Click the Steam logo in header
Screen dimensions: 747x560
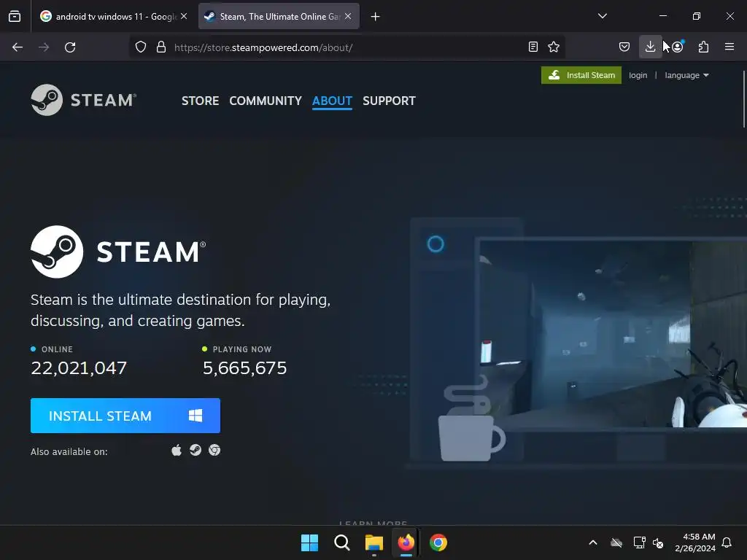pyautogui.click(x=83, y=100)
